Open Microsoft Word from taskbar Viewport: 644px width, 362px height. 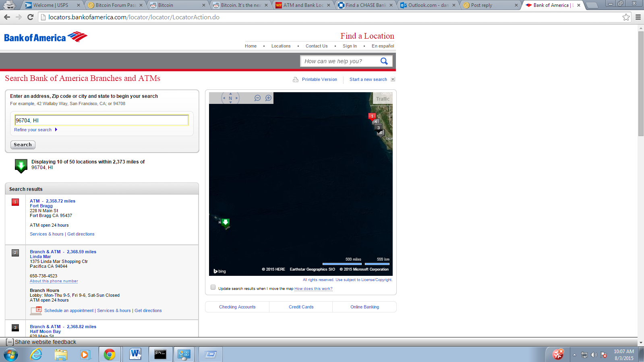[x=135, y=354]
